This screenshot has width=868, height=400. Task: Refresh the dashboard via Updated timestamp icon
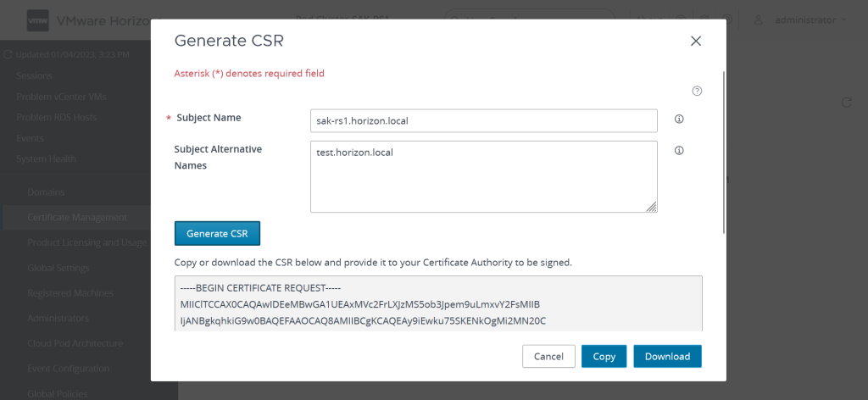click(8, 55)
